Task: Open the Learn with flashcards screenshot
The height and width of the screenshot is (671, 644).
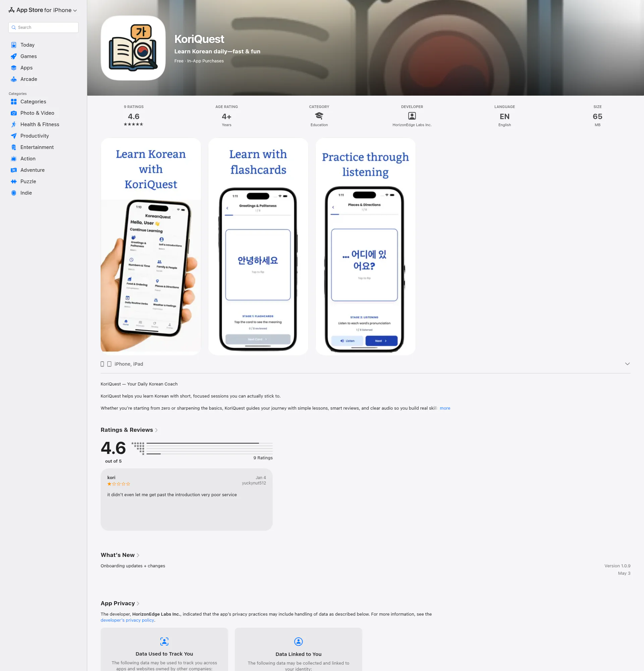Action: click(x=258, y=247)
